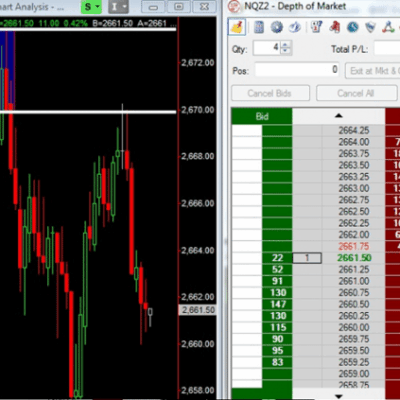This screenshot has width=400, height=400.
Task: Click the blue clock toolbar icon
Action: tap(353, 27)
